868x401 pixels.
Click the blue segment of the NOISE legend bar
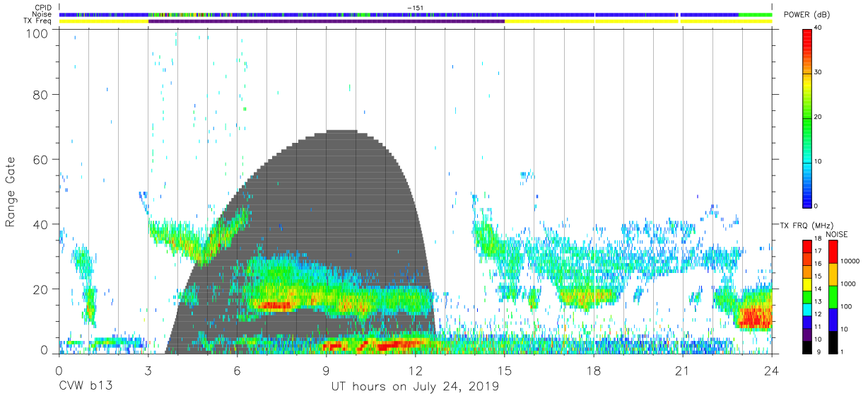[832, 319]
